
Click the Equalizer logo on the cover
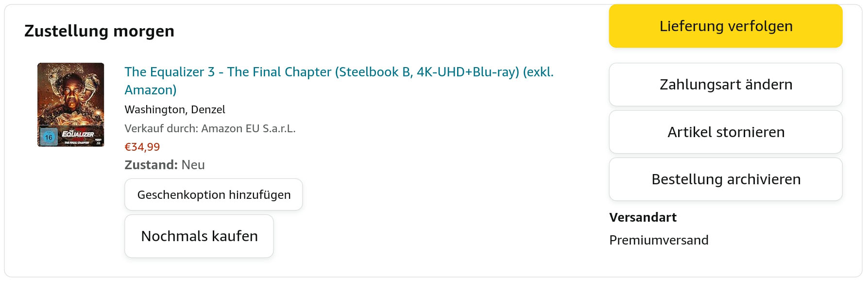(78, 134)
